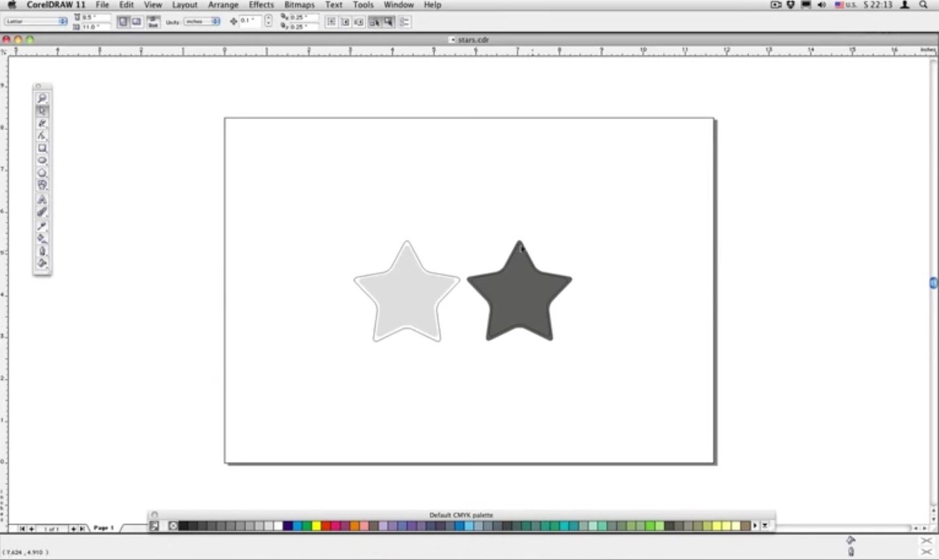Click the Page 1 tab

point(103,527)
